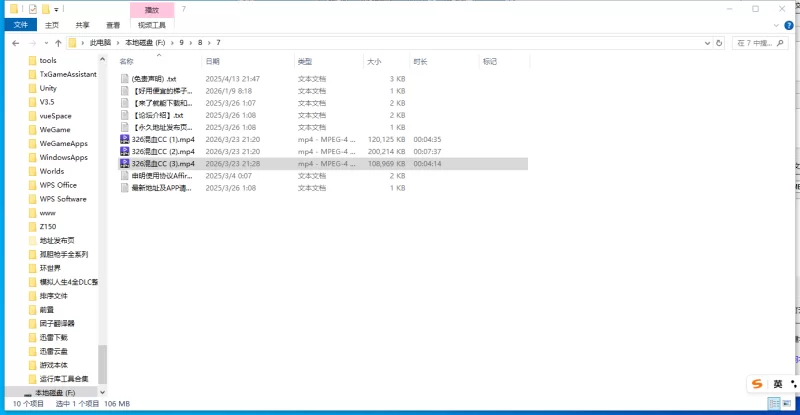Open the 视频工具 tab
800x415 pixels.
pyautogui.click(x=152, y=25)
